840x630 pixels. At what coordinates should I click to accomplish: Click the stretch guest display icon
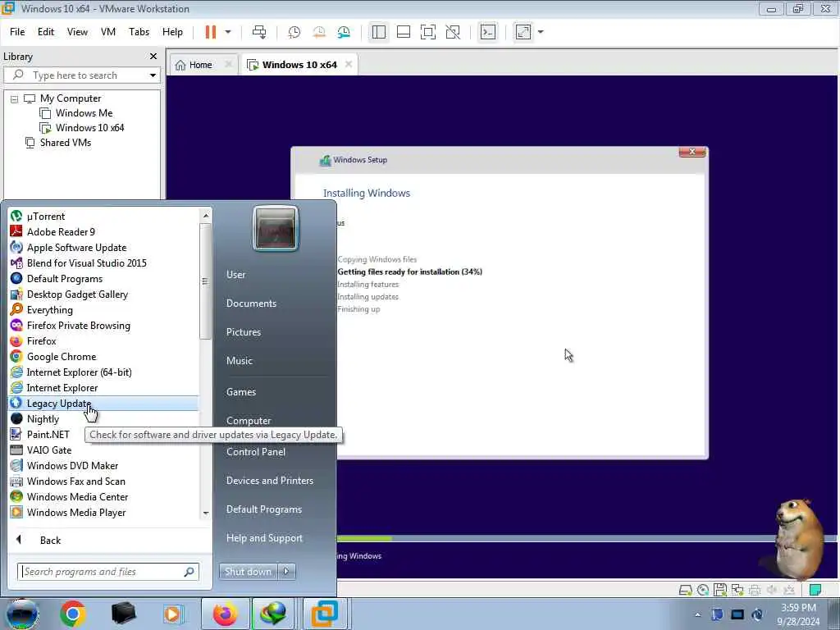(523, 32)
